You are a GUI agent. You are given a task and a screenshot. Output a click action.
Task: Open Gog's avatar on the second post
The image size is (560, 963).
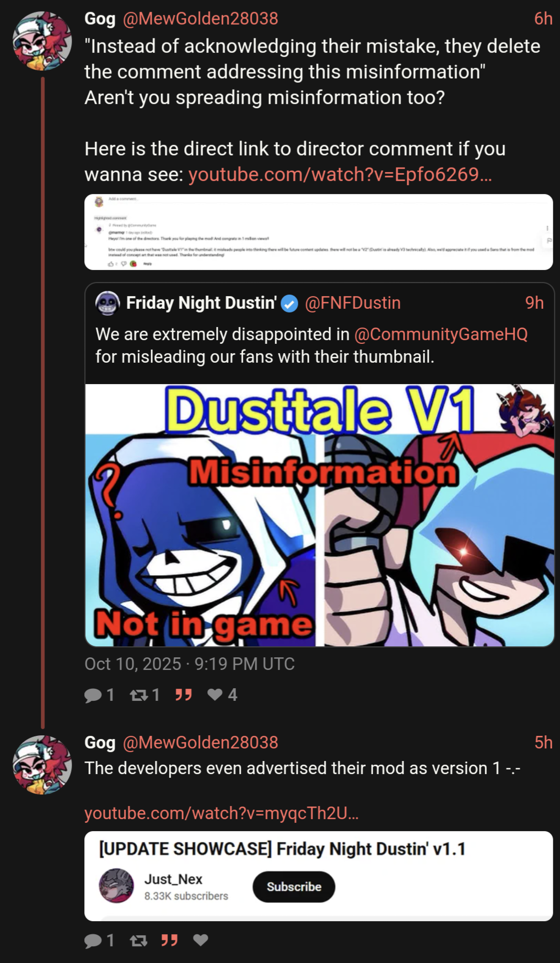[42, 765]
